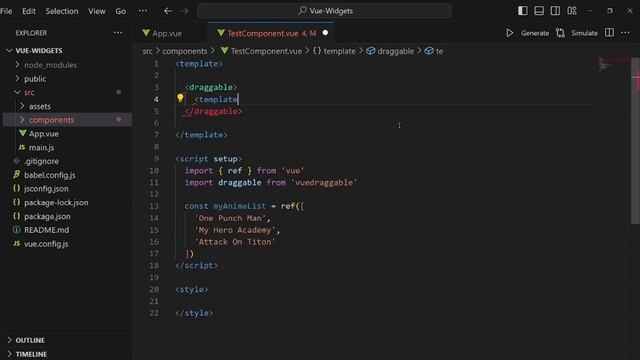Image resolution: width=640 pixels, height=360 pixels.
Task: Open the Selection menu
Action: click(62, 11)
